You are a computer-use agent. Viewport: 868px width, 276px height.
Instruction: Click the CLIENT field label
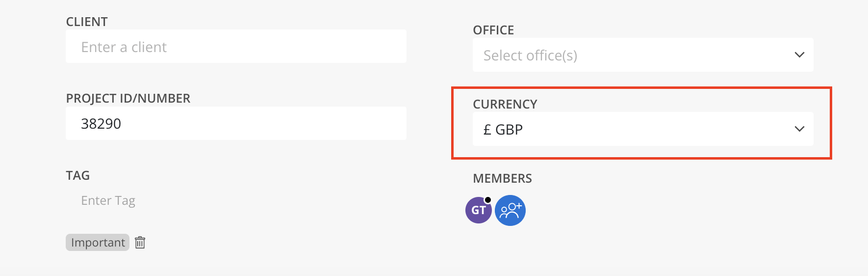[x=87, y=22]
